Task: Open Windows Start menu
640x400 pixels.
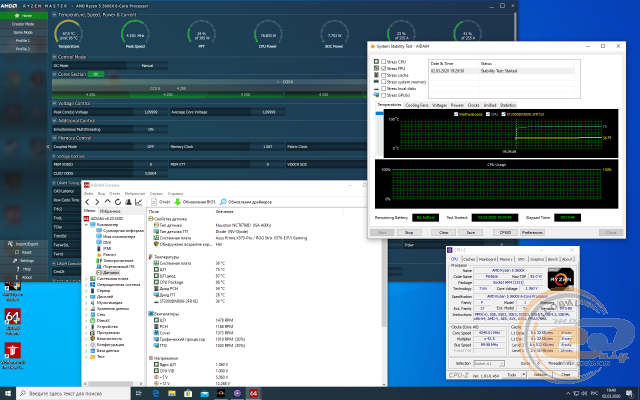Action: [8, 393]
